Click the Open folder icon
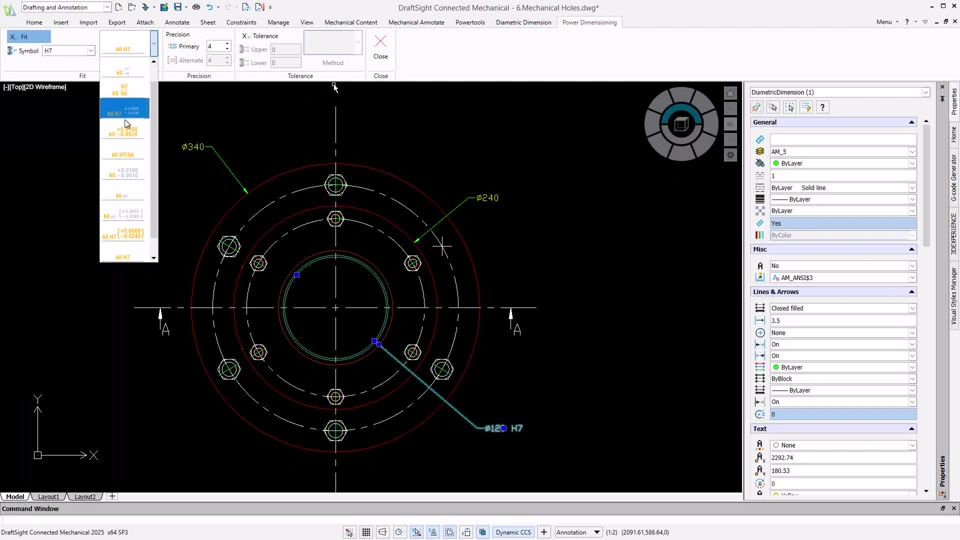This screenshot has width=960, height=540. (x=132, y=7)
